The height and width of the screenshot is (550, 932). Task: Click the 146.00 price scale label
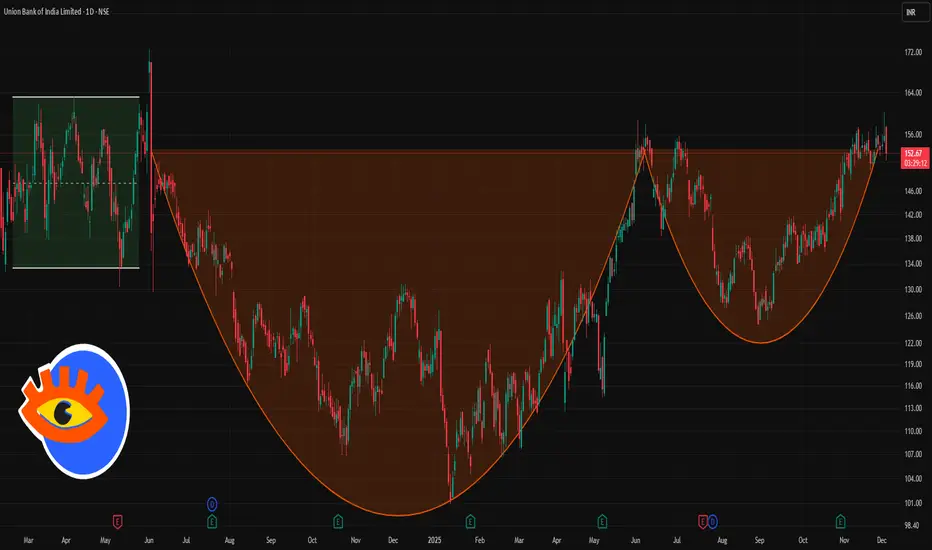(913, 191)
